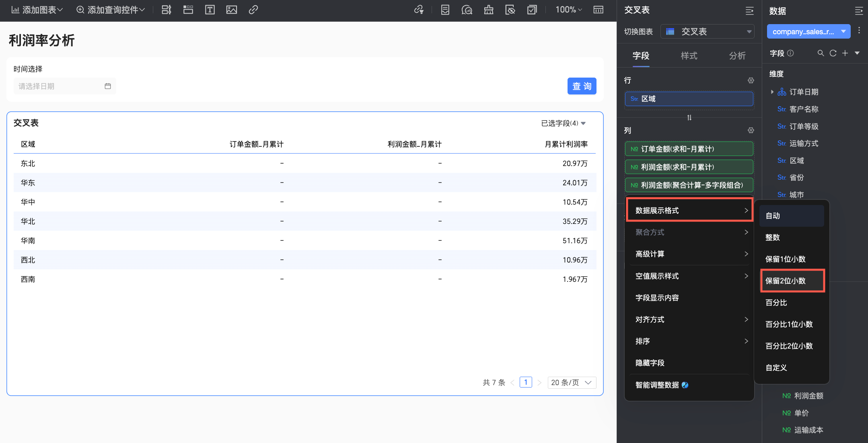
Task: Select the 利润金额(求和-月累计) column field
Action: (x=689, y=167)
